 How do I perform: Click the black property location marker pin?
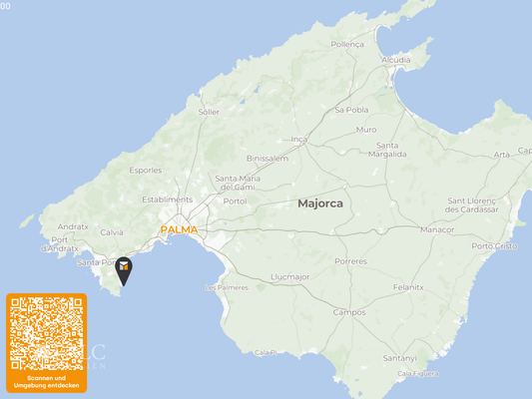[x=124, y=271]
